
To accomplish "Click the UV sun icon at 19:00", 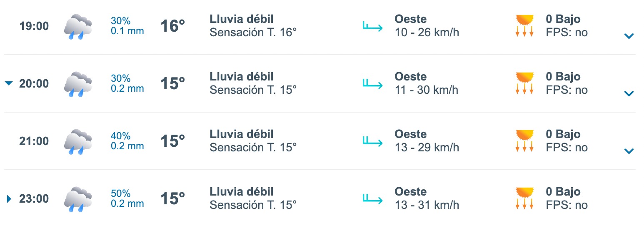I will click(x=524, y=26).
